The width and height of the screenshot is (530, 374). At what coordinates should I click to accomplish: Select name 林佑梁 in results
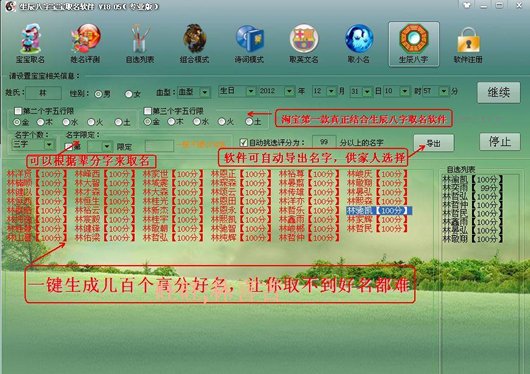(104, 238)
